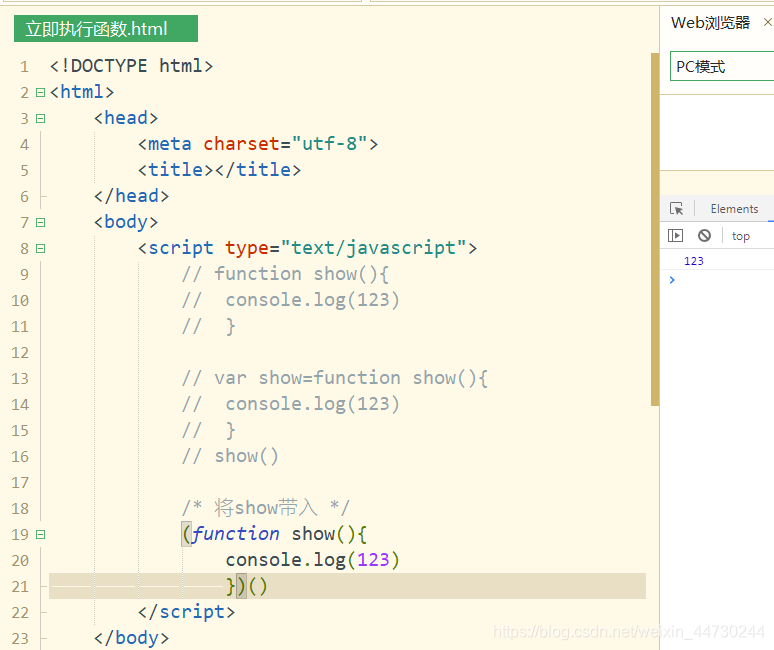This screenshot has height=650, width=774.
Task: Select the 立即执行函数.html file tab
Action: tap(106, 29)
